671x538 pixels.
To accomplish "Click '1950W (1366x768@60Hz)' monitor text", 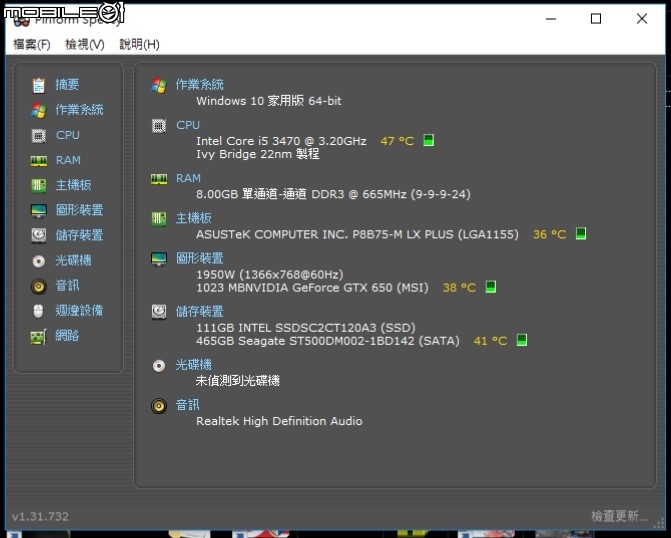I will click(270, 274).
